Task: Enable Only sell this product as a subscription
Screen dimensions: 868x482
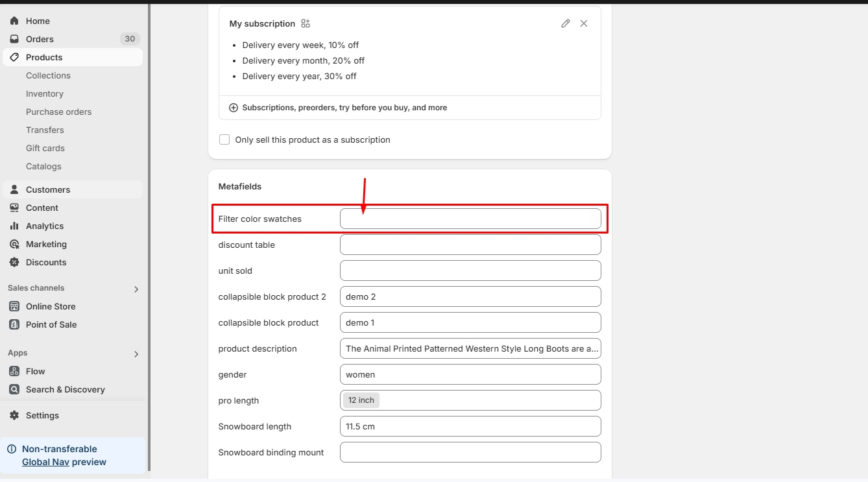Action: [224, 139]
